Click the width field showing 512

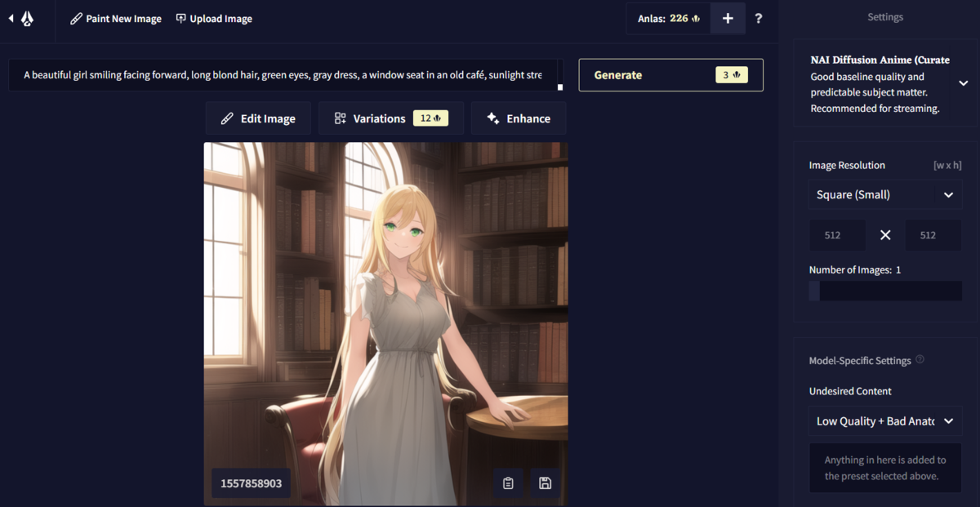coord(837,235)
